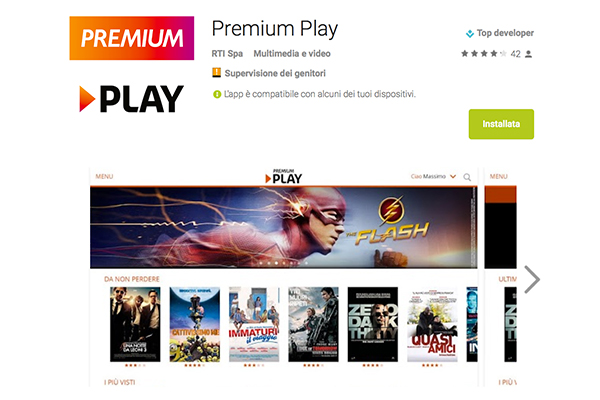Click the reviewers person icon beside 42

[x=528, y=54]
